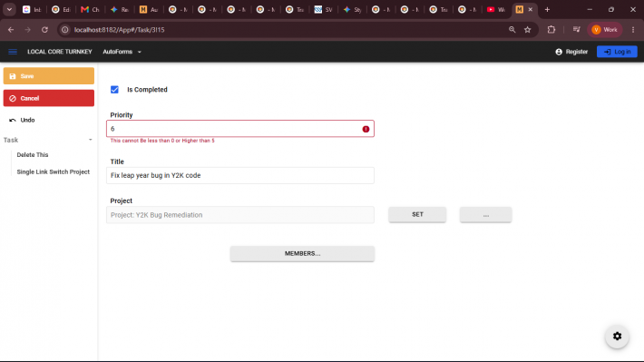
Task: Open the tab search dropdown arrow
Action: (x=9, y=9)
